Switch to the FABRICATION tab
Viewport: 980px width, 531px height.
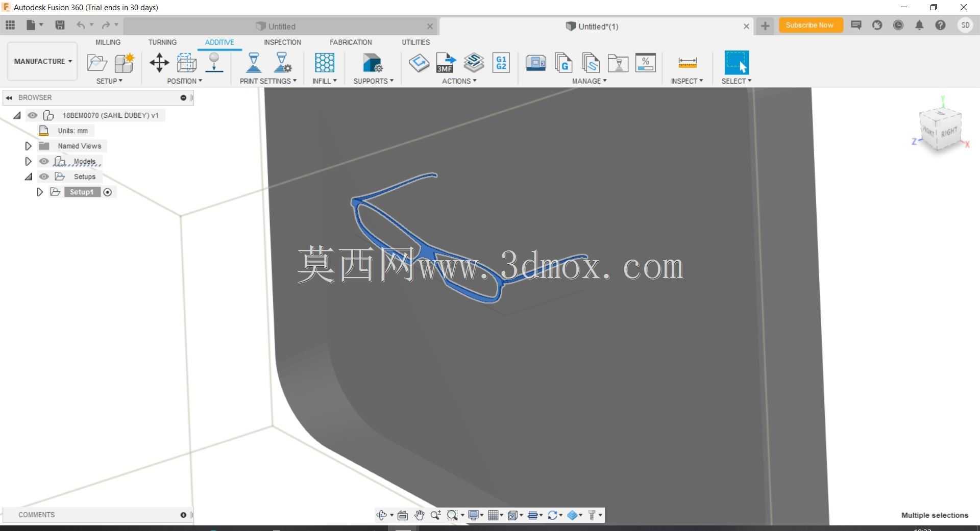pyautogui.click(x=351, y=42)
